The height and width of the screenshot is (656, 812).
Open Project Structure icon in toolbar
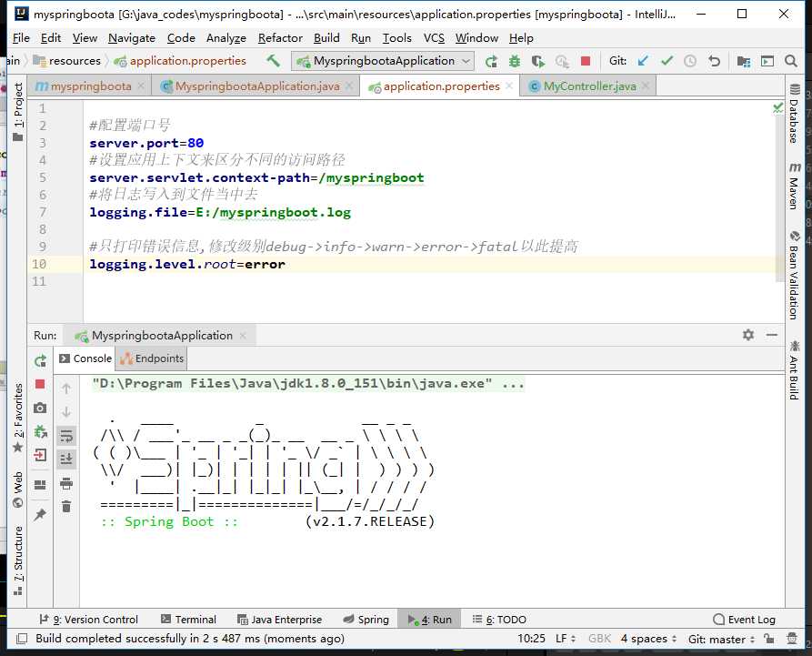click(x=744, y=61)
